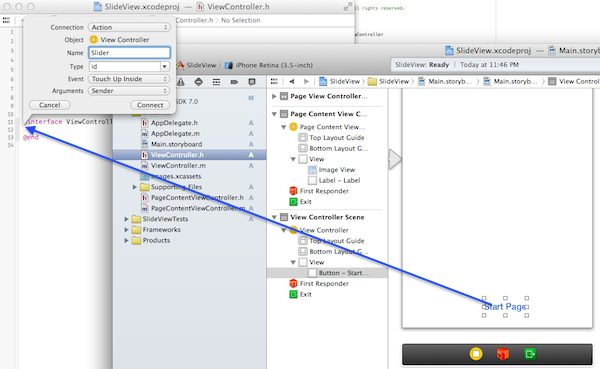Click SlideView folder in storyboard jump bar
Image resolution: width=600 pixels, height=369 pixels.
(x=388, y=81)
